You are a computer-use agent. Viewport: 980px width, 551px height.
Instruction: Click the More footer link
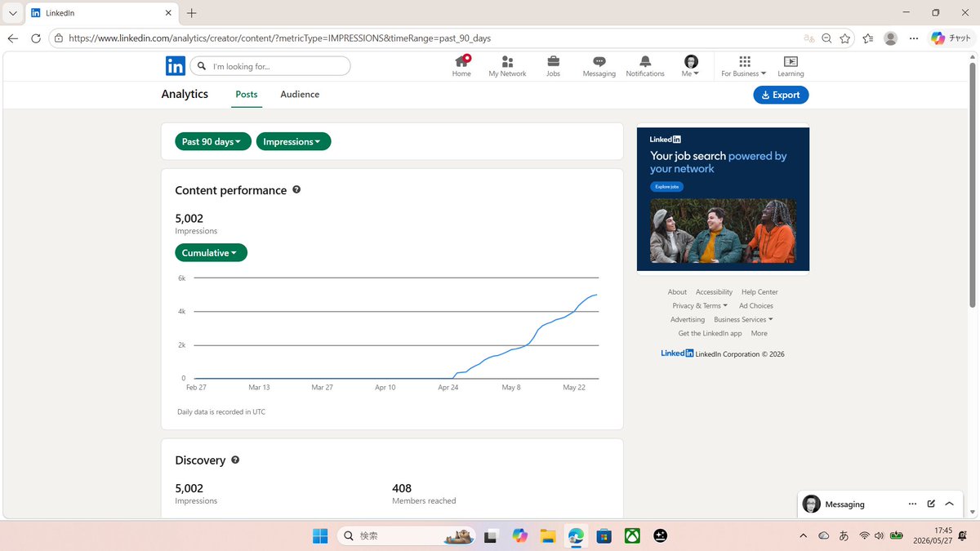coord(759,333)
